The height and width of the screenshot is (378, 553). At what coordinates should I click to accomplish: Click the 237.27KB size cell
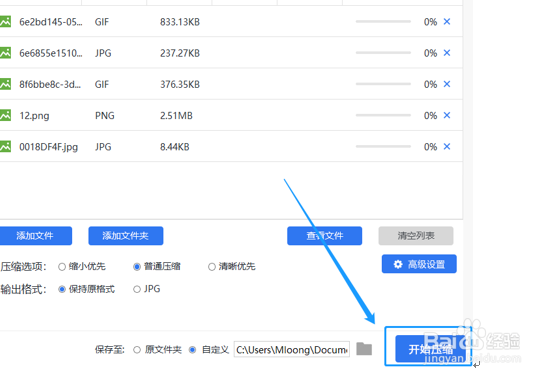tap(180, 53)
